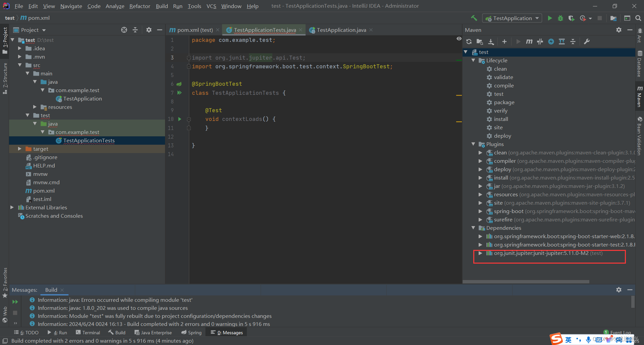Close the Build messages tab
This screenshot has height=345, width=644.
62,290
